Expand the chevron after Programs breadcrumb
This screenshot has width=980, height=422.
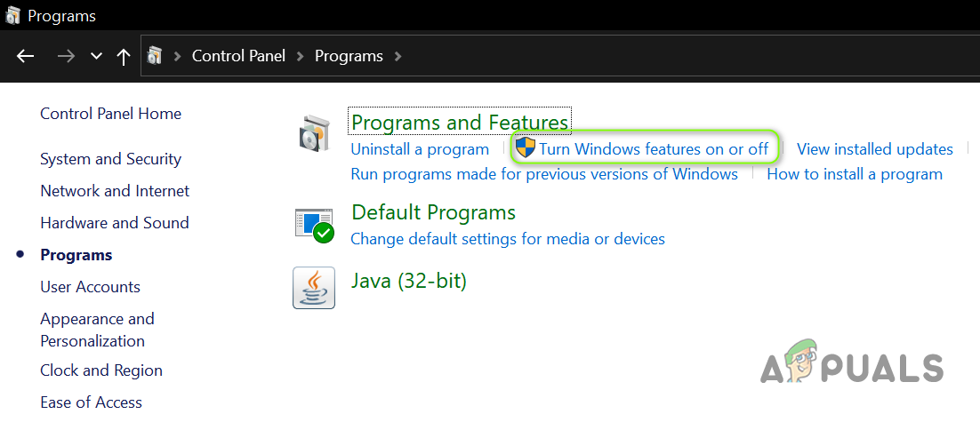click(x=398, y=56)
